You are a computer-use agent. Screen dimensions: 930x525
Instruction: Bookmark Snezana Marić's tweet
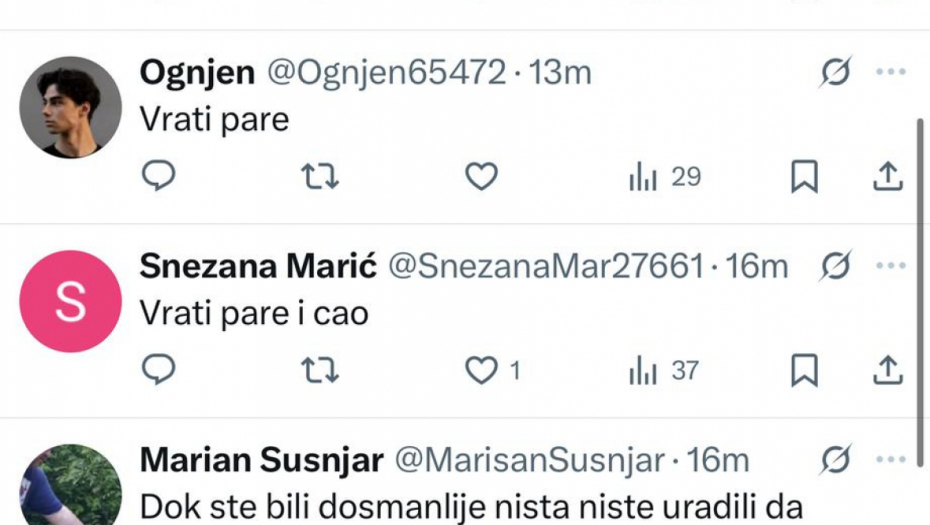804,371
